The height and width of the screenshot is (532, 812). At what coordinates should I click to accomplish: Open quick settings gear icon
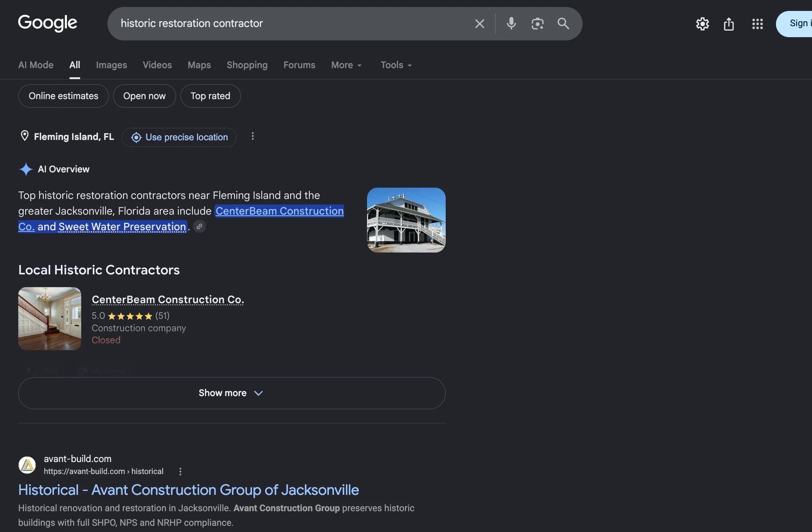(702, 24)
